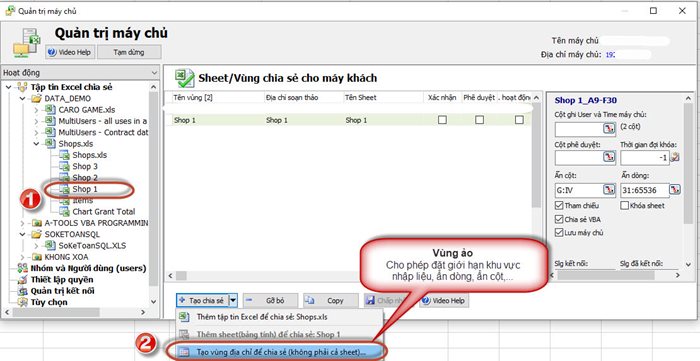Image resolution: width=700 pixels, height=361 pixels.
Task: Choose Tạo vùng địa chỉ để chia sẻ menu item
Action: [x=279, y=352]
